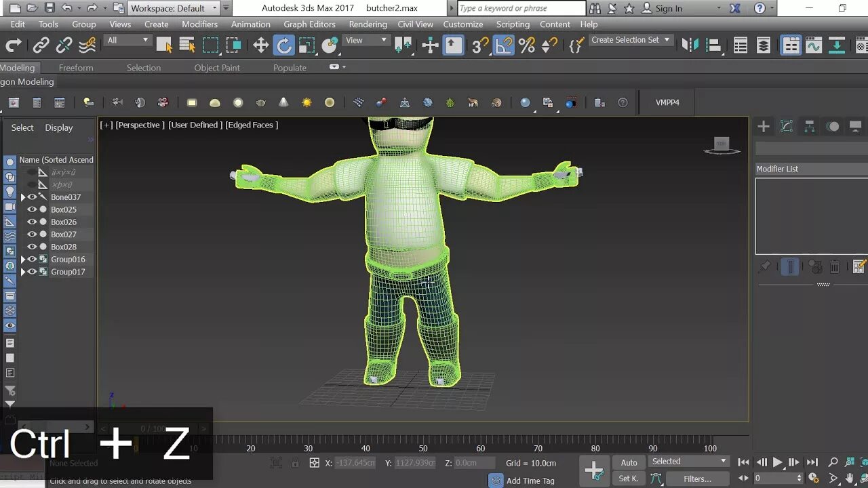Image resolution: width=868 pixels, height=488 pixels.
Task: Switch to the Freeform ribbon tab
Action: (76, 68)
